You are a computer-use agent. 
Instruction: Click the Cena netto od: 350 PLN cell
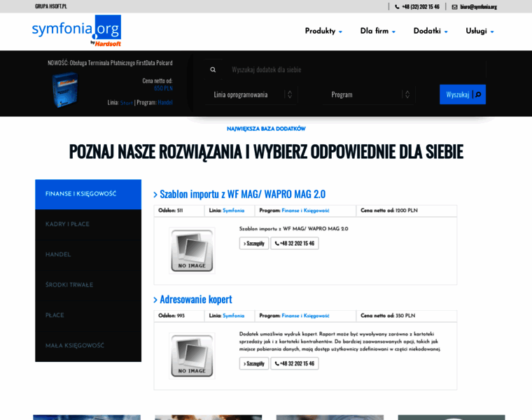point(407,316)
